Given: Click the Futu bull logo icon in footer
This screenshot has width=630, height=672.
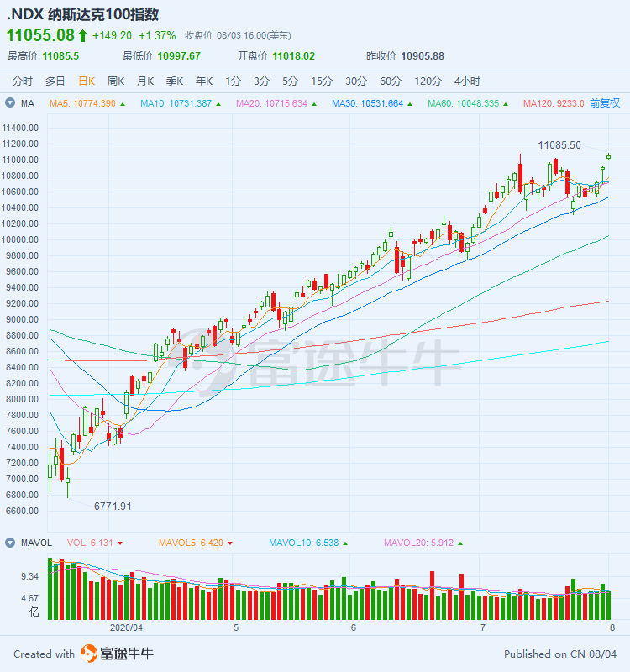Looking at the screenshot, I should coord(89,654).
